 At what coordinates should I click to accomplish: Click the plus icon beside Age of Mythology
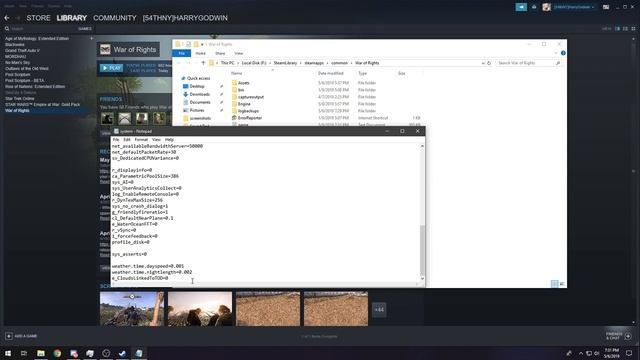(x=91, y=38)
